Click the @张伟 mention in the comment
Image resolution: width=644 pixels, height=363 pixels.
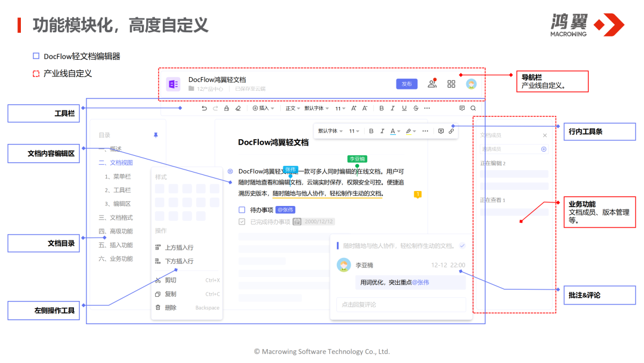[420, 282]
